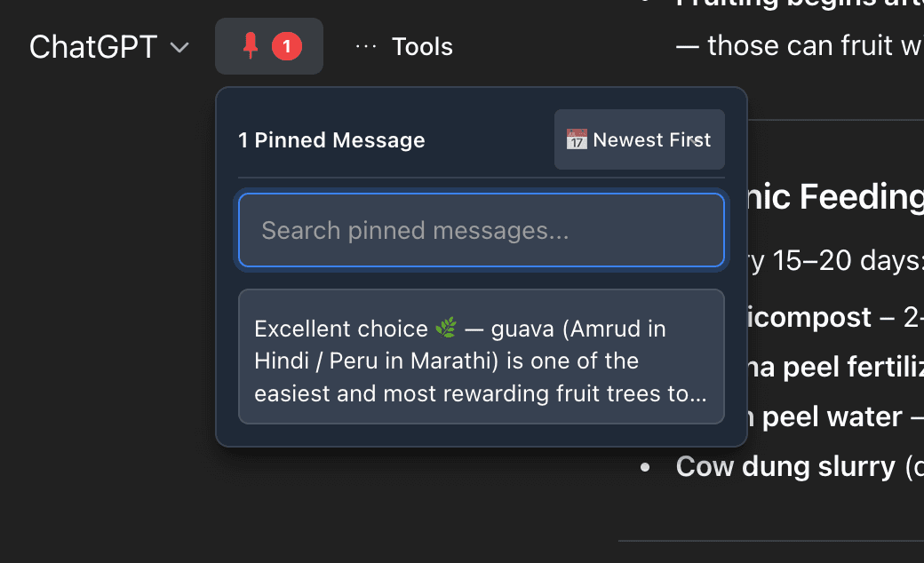924x563 pixels.
Task: Click the calendar icon on the Newest First button
Action: point(576,139)
